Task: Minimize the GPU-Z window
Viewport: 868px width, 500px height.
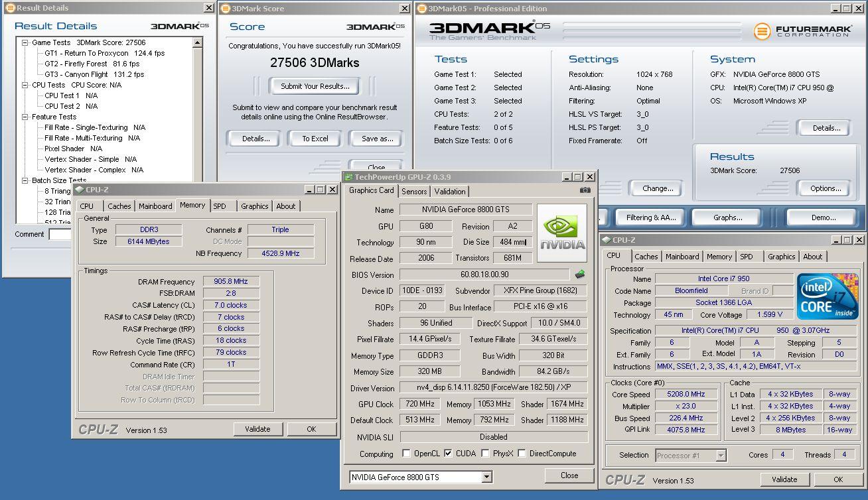Action: [566, 176]
